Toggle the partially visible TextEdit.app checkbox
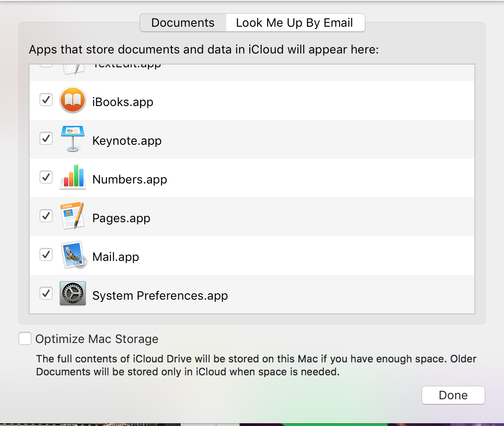 click(46, 65)
